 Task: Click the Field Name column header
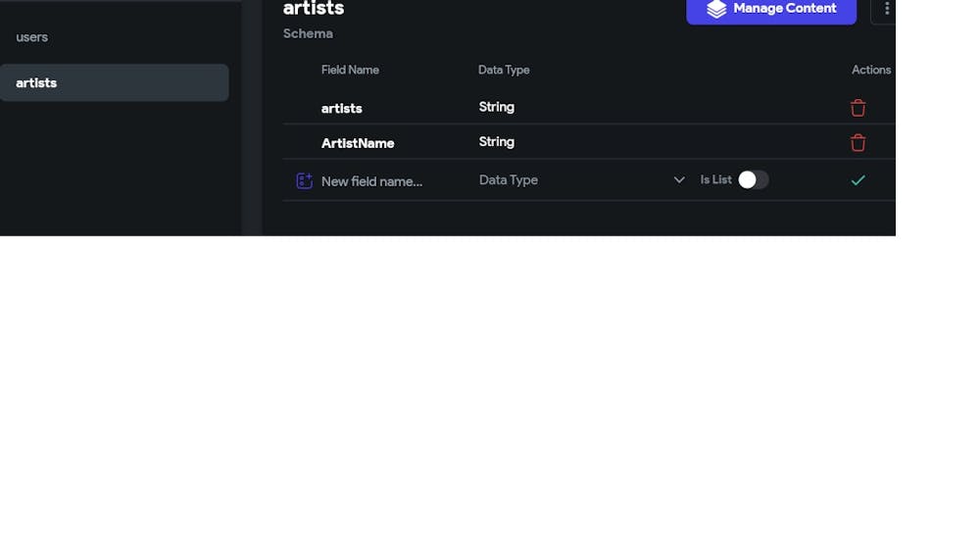tap(350, 70)
